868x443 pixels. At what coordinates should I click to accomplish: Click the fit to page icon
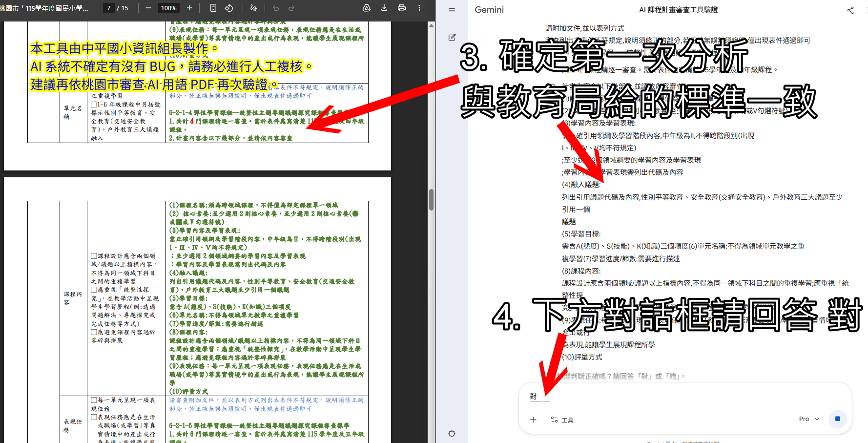[x=213, y=8]
